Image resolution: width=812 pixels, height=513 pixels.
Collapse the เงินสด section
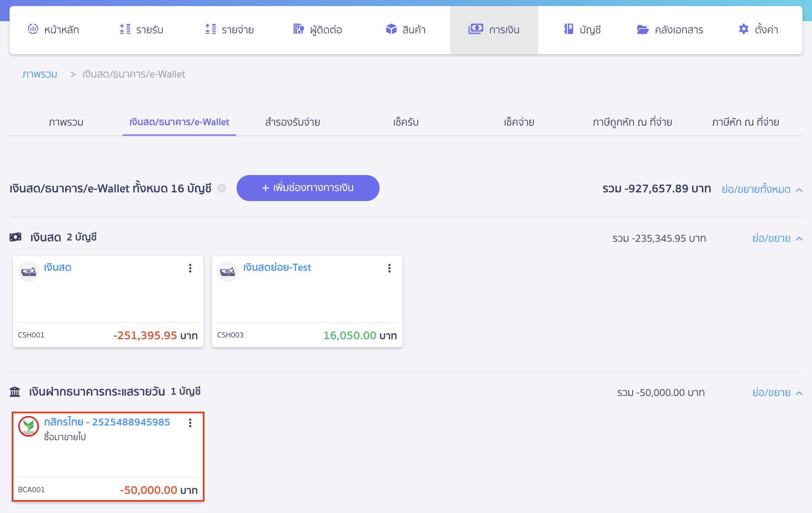[777, 238]
